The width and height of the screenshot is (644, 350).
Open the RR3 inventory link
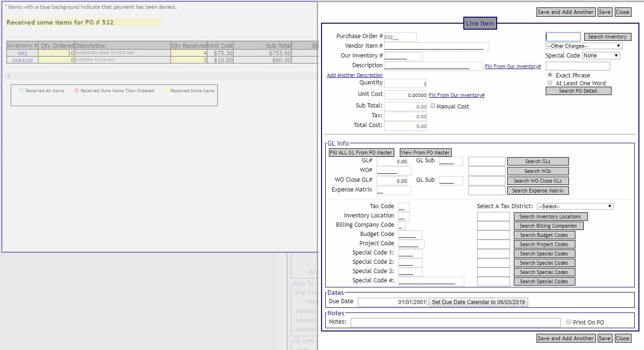tap(22, 53)
